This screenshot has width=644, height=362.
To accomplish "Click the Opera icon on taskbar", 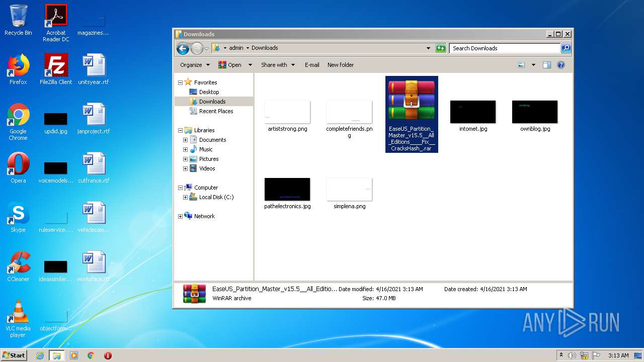I will (108, 355).
